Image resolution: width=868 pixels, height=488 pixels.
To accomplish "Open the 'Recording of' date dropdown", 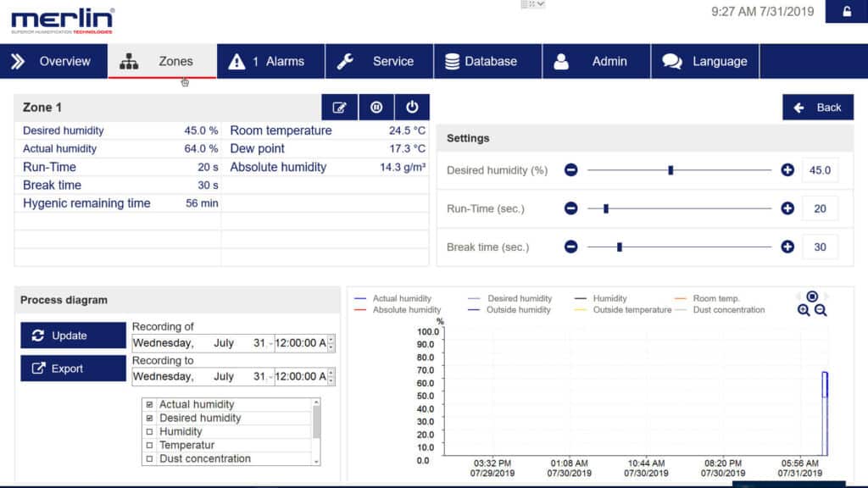I will [x=271, y=343].
